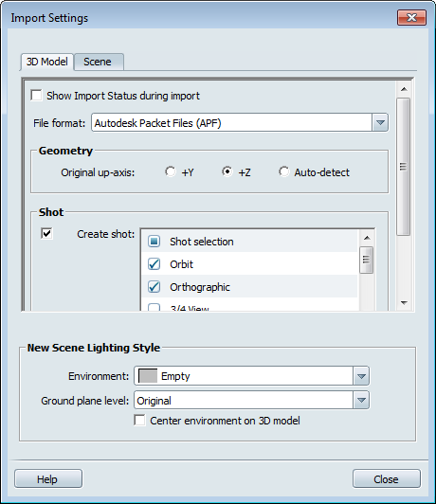The height and width of the screenshot is (504, 436).
Task: Click the Help button
Action: coord(48,479)
